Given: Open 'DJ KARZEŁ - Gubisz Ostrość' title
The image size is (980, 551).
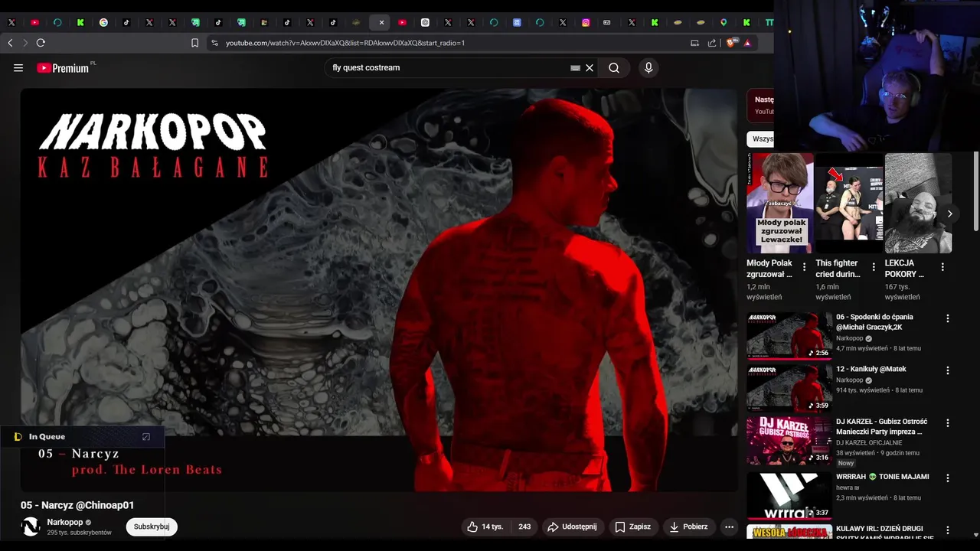Looking at the screenshot, I should [881, 426].
